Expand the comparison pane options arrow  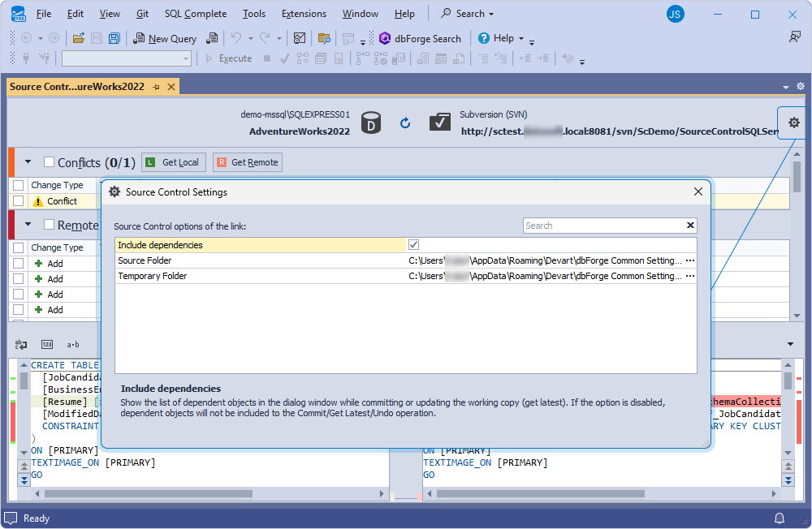coord(790,344)
